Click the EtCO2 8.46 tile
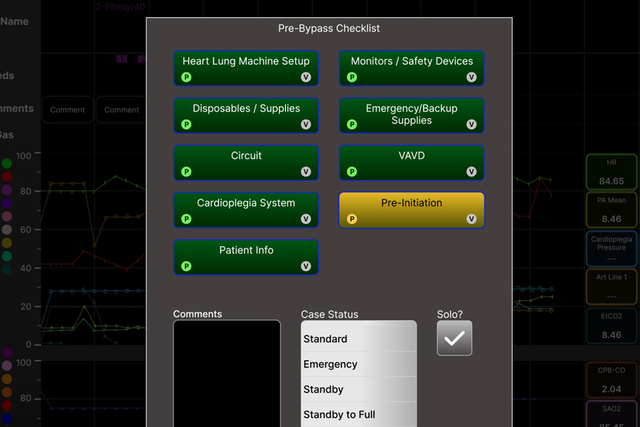The width and height of the screenshot is (640, 427). pos(611,325)
